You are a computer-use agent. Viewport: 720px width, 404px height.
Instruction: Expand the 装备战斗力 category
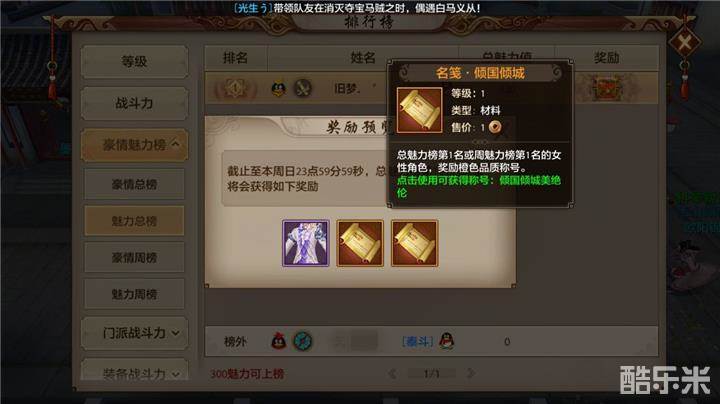click(x=135, y=370)
